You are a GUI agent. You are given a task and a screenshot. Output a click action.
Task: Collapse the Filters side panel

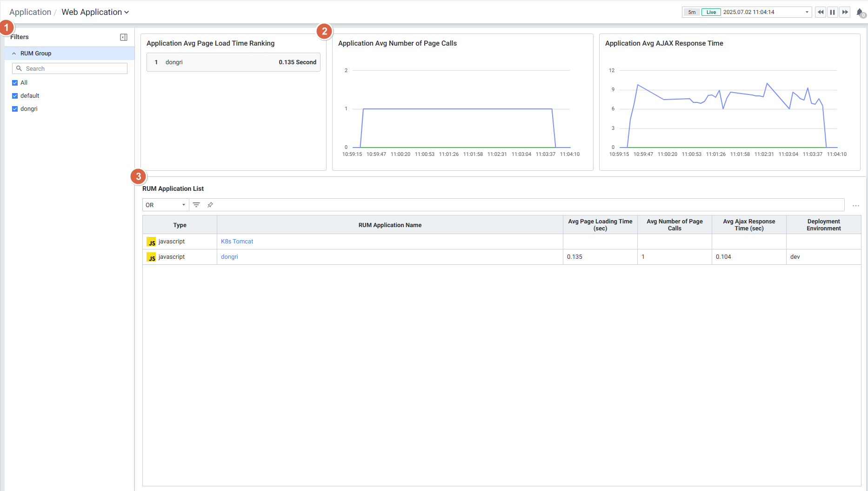point(124,37)
